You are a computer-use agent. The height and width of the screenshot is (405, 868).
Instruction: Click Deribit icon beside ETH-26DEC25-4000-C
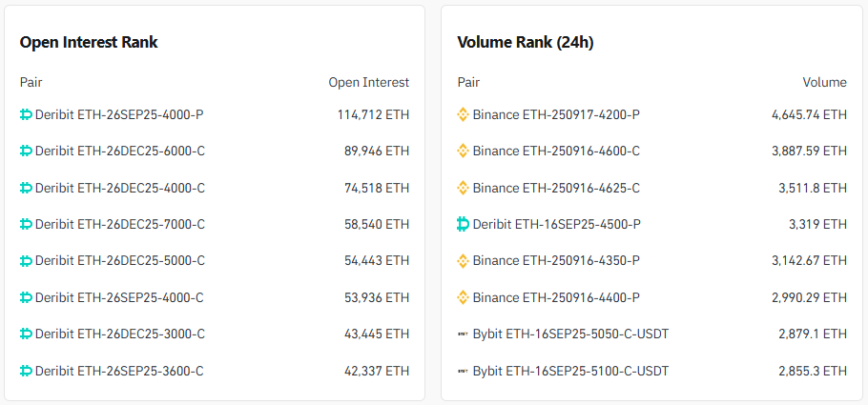coord(26,188)
